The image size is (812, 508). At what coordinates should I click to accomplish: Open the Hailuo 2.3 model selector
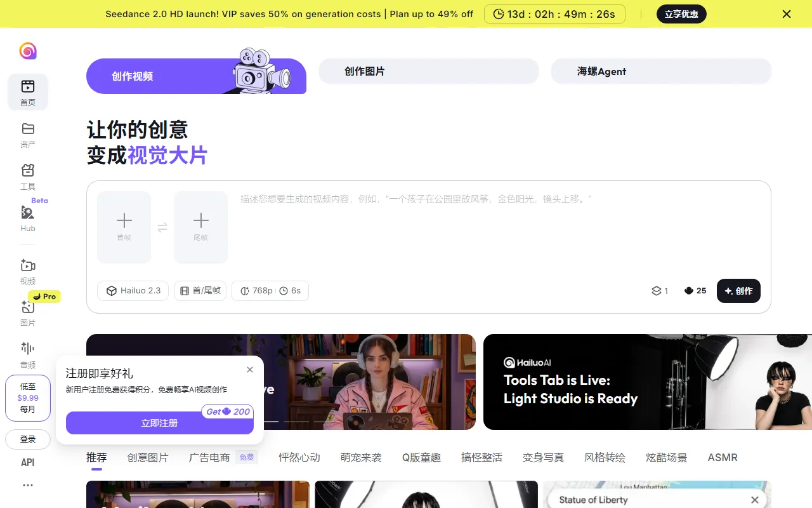coord(133,291)
